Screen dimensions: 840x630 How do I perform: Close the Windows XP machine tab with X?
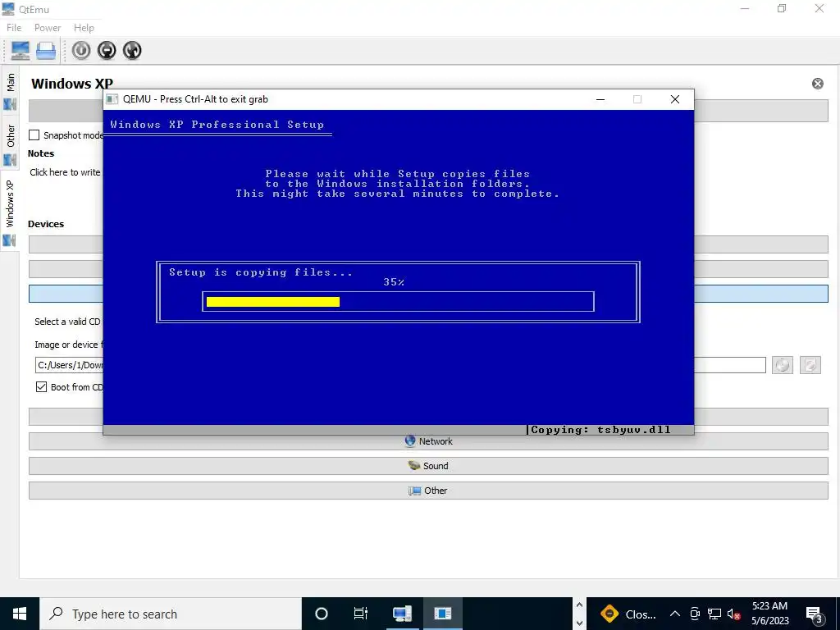click(x=818, y=84)
